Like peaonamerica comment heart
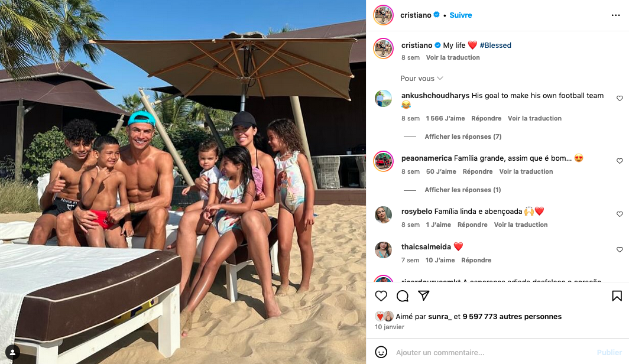This screenshot has height=364, width=629. pyautogui.click(x=620, y=161)
